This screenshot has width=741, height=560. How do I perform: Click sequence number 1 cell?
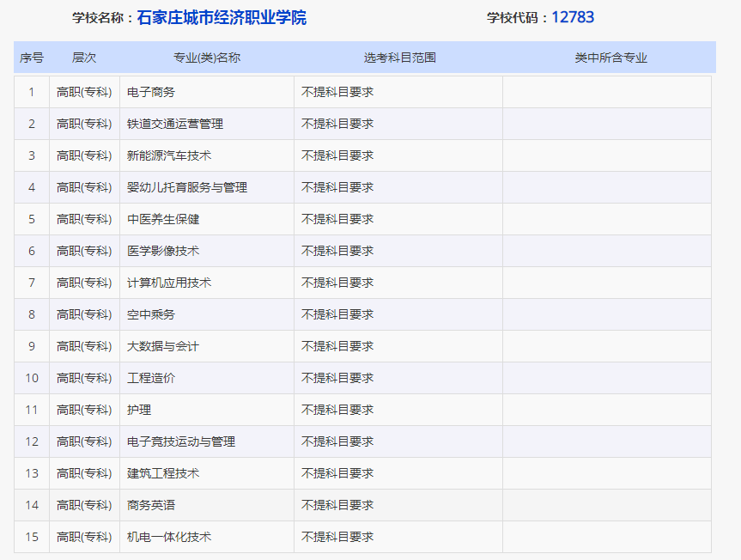(x=32, y=92)
